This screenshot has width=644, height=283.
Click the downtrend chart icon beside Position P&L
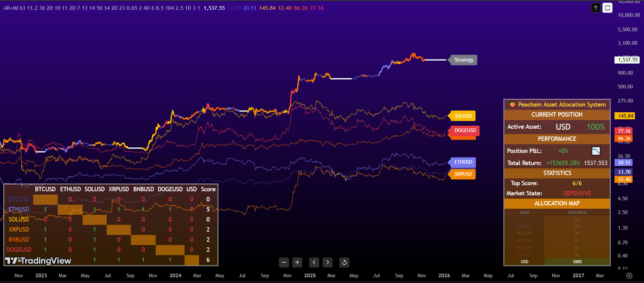596,151
